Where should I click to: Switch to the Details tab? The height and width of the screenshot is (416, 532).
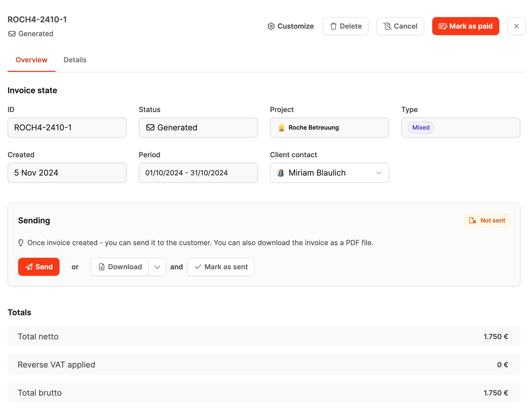click(75, 60)
